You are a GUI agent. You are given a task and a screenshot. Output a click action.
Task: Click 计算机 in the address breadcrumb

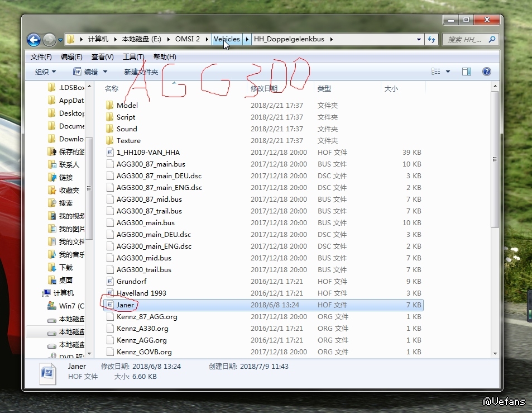point(98,39)
